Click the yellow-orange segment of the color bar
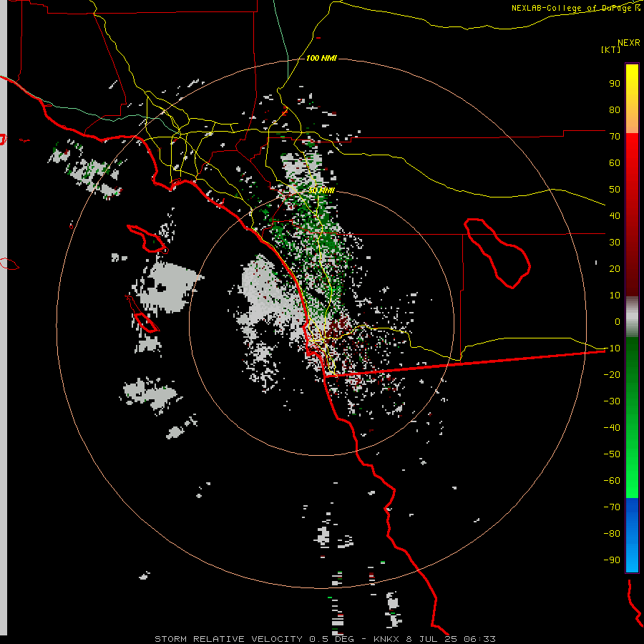644x644 pixels. 632,99
